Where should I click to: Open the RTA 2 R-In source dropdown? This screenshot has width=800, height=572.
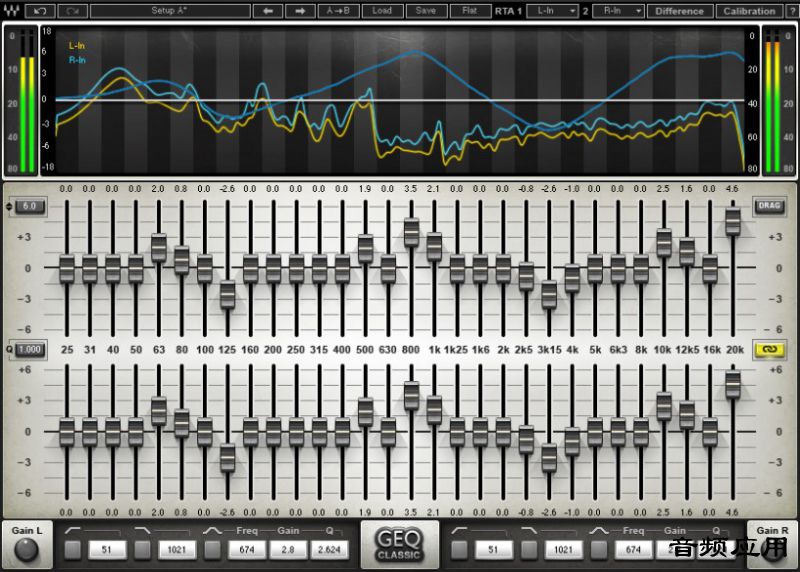618,11
